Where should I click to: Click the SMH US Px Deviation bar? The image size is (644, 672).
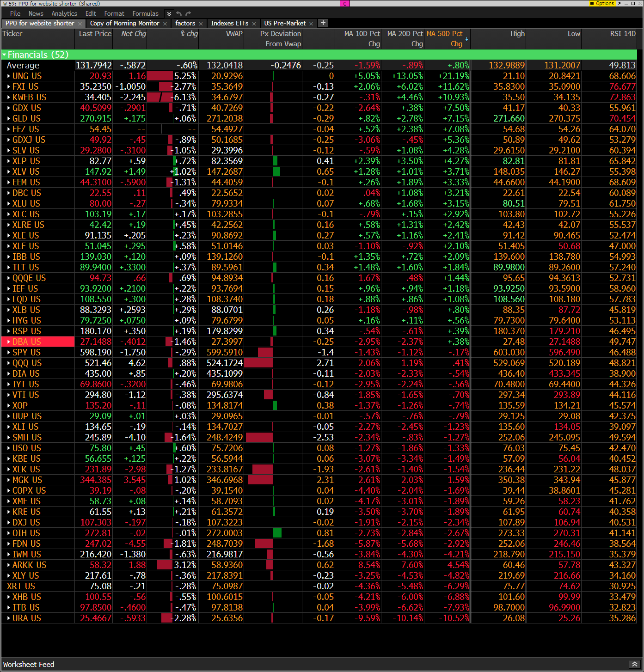(259, 437)
